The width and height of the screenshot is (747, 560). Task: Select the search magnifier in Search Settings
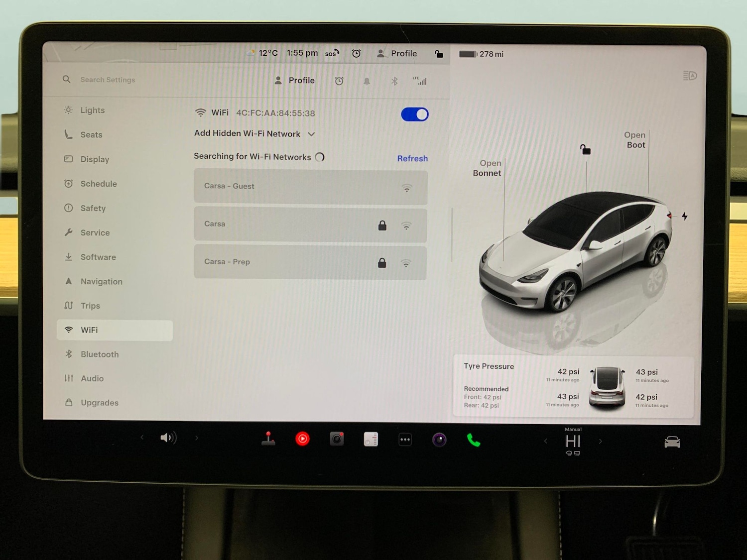[66, 80]
